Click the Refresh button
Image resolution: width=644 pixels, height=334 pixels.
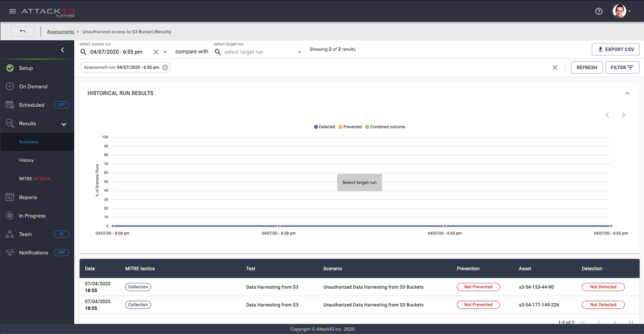coord(586,68)
